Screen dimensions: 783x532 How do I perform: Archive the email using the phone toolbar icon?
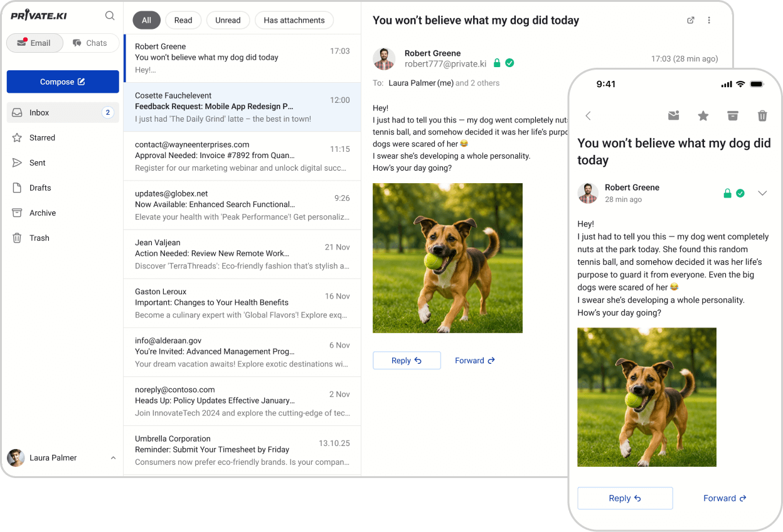(732, 115)
